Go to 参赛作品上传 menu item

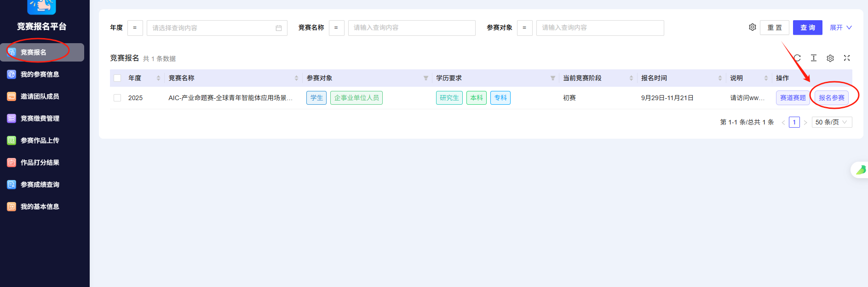(40, 141)
